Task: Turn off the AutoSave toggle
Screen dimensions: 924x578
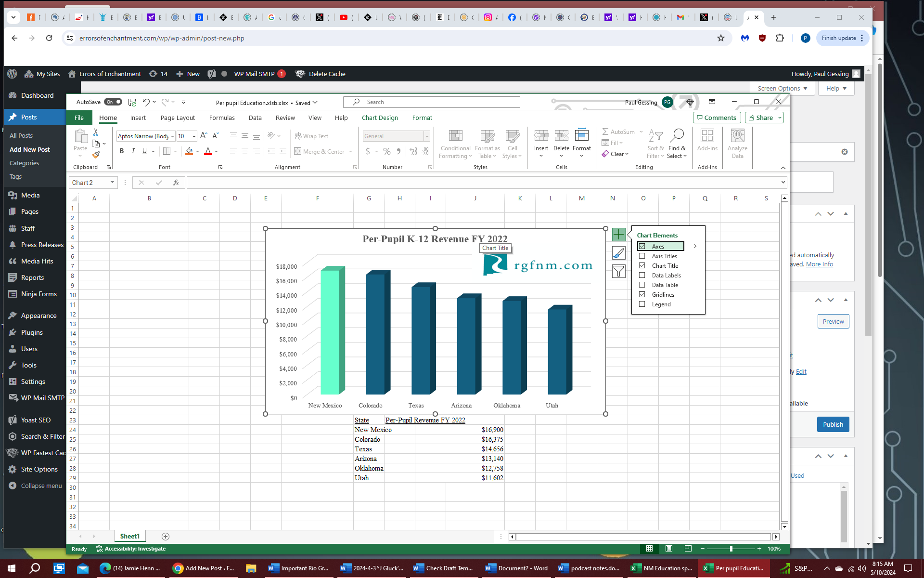Action: [113, 102]
